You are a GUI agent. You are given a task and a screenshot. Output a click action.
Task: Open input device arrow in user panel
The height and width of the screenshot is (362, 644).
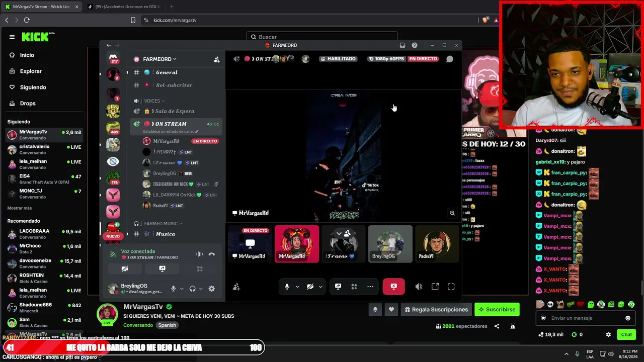click(x=181, y=289)
